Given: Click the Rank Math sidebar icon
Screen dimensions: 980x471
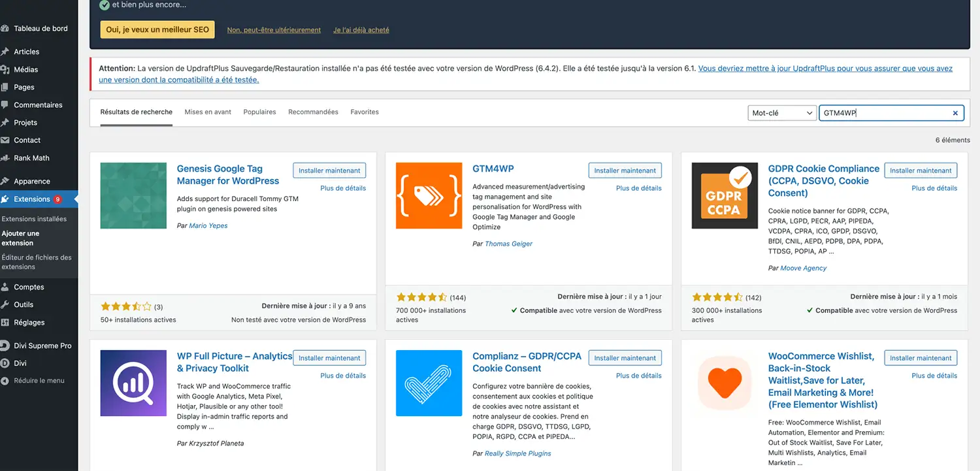Looking at the screenshot, I should point(5,157).
